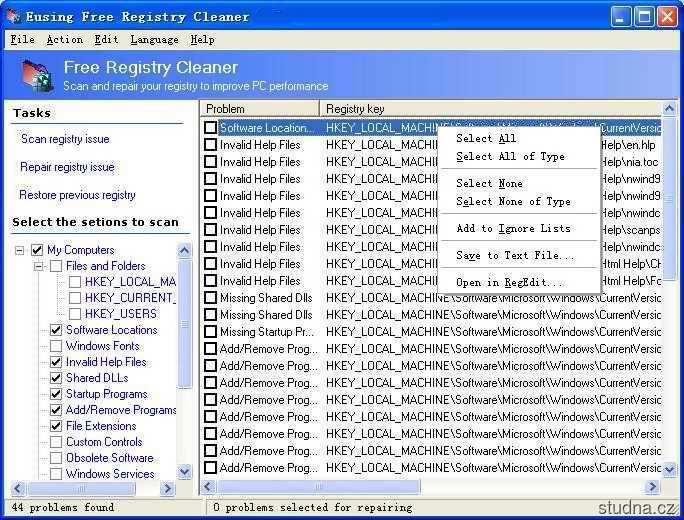Click the Eusing app icon in title bar

point(13,16)
